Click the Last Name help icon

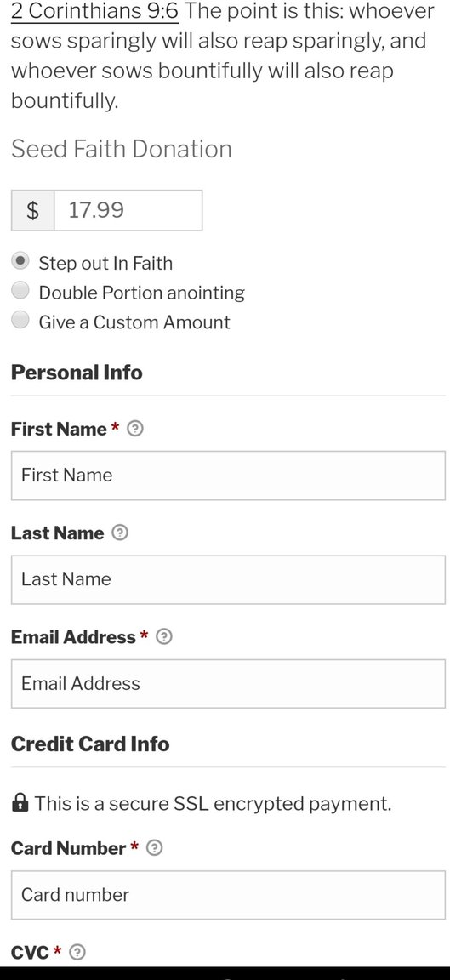click(119, 533)
